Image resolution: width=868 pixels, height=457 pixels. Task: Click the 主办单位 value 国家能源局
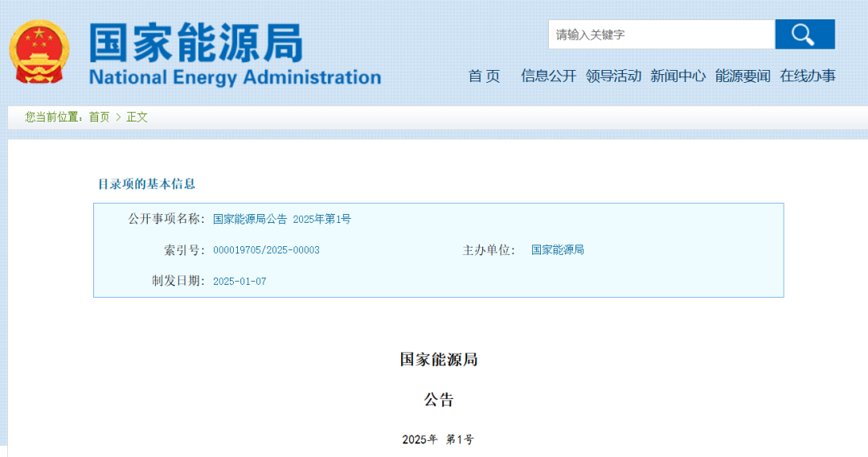tap(557, 250)
